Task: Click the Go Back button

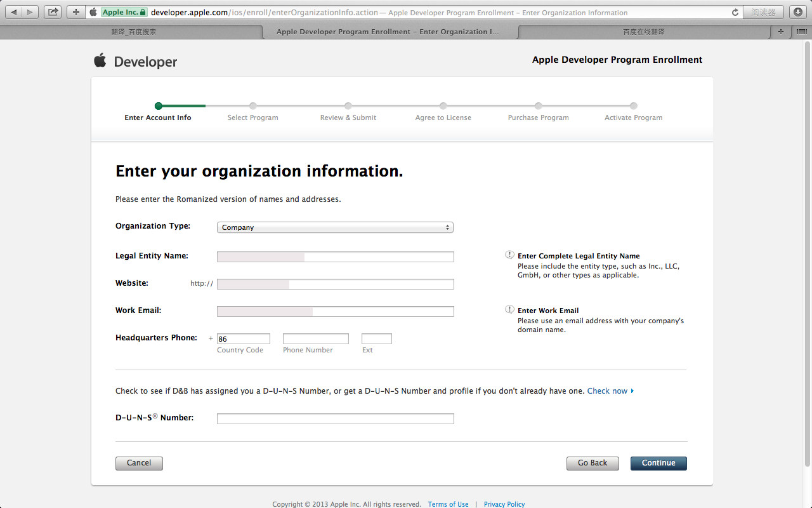Action: [593, 464]
